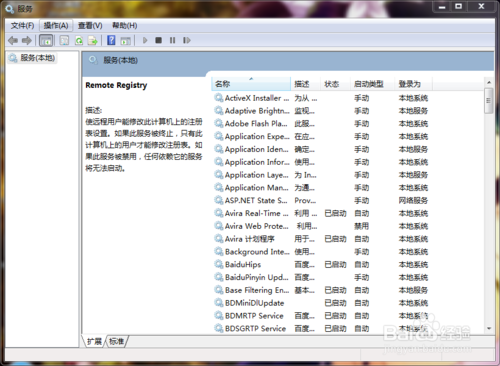Refresh the services list via toolbar icon
500x366 pixels.
(x=79, y=41)
